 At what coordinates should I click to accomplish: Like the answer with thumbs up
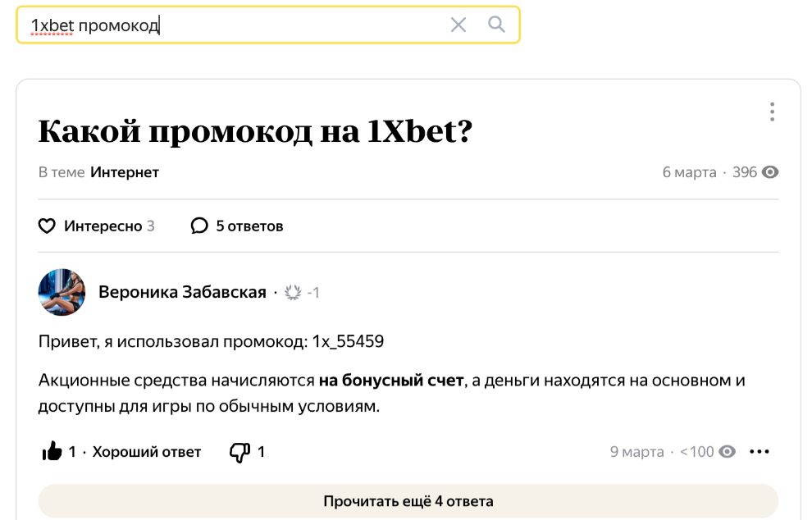point(52,451)
